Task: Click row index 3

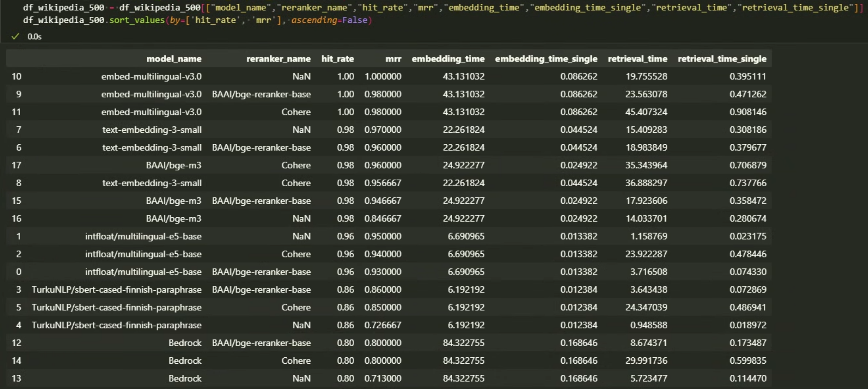Action: [19, 290]
